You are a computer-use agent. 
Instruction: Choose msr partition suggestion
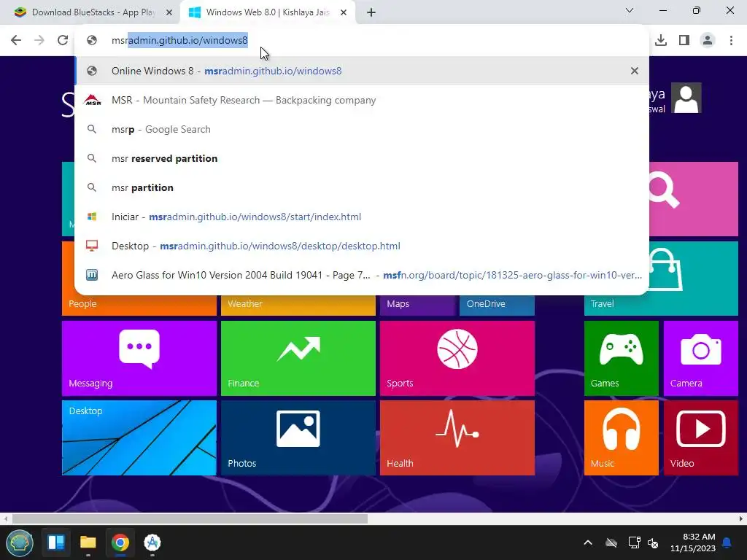tap(362, 187)
